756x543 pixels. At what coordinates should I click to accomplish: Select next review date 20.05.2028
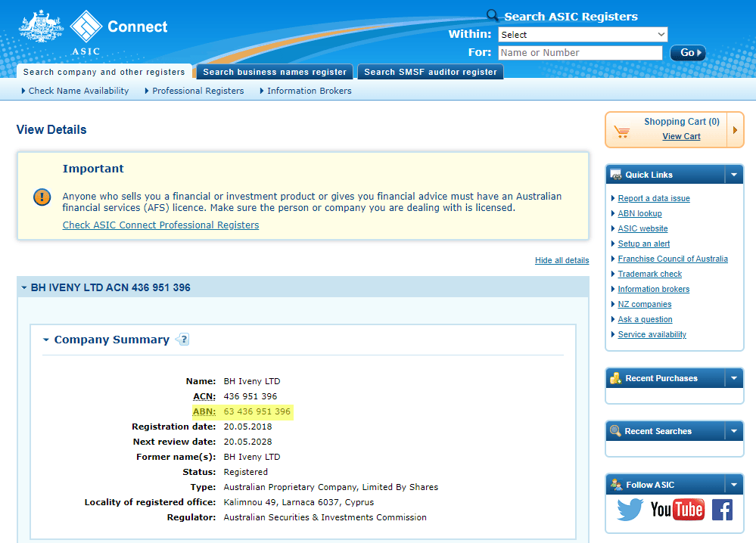247,442
